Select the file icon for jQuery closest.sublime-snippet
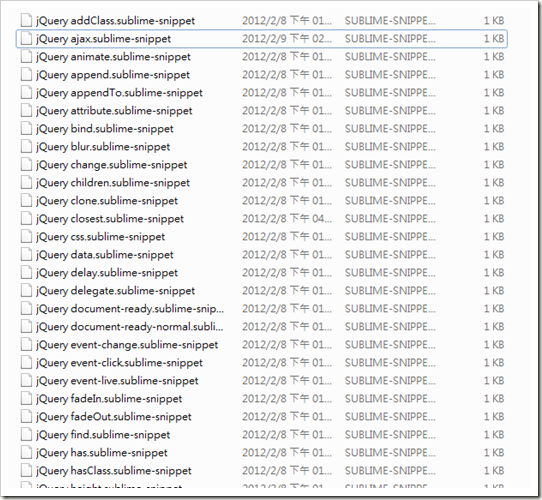 [x=27, y=218]
